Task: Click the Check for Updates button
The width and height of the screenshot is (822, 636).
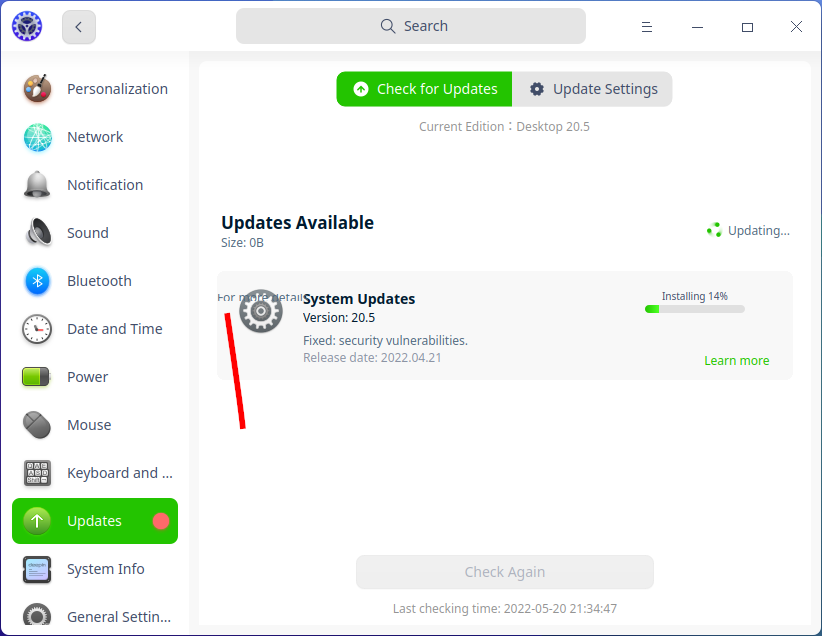Action: point(424,89)
